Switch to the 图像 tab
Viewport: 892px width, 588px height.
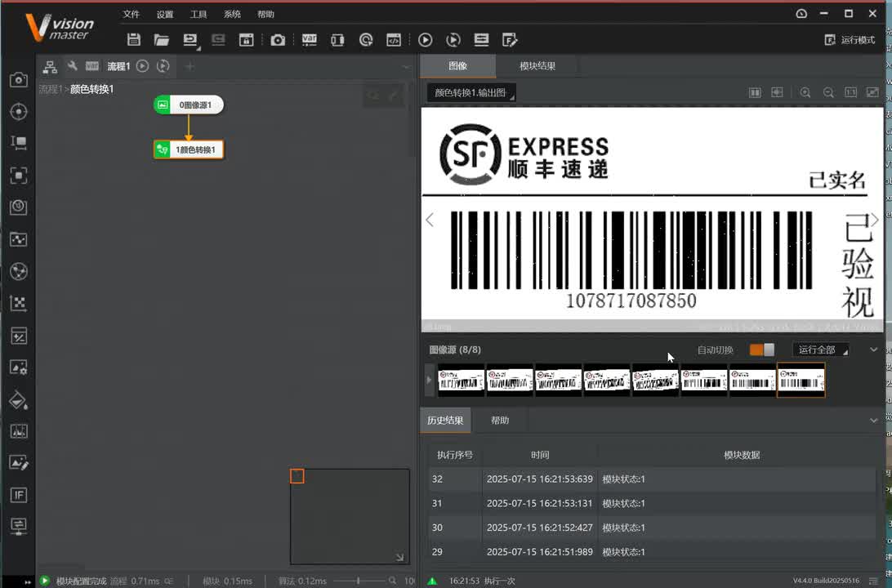458,66
